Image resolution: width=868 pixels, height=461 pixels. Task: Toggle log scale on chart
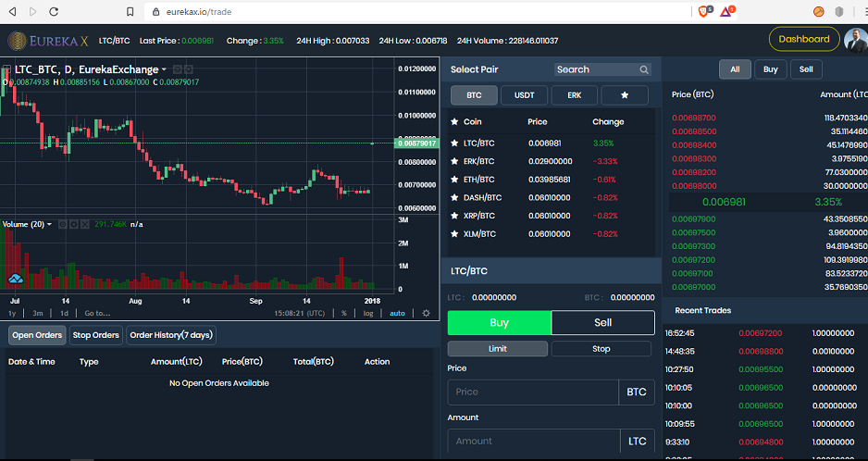pyautogui.click(x=368, y=313)
